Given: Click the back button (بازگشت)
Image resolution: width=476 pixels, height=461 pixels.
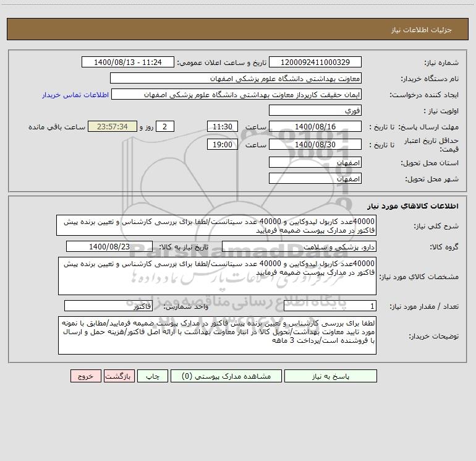Looking at the screenshot, I should [119, 376].
